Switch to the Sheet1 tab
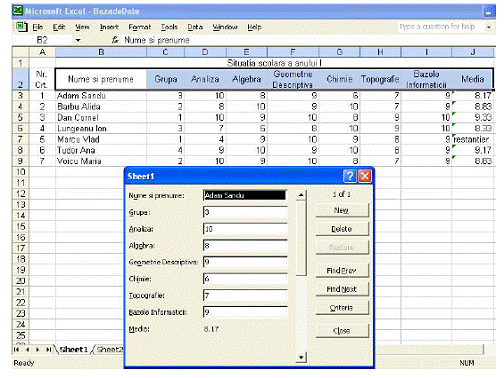This screenshot has width=504, height=378. pos(74,349)
